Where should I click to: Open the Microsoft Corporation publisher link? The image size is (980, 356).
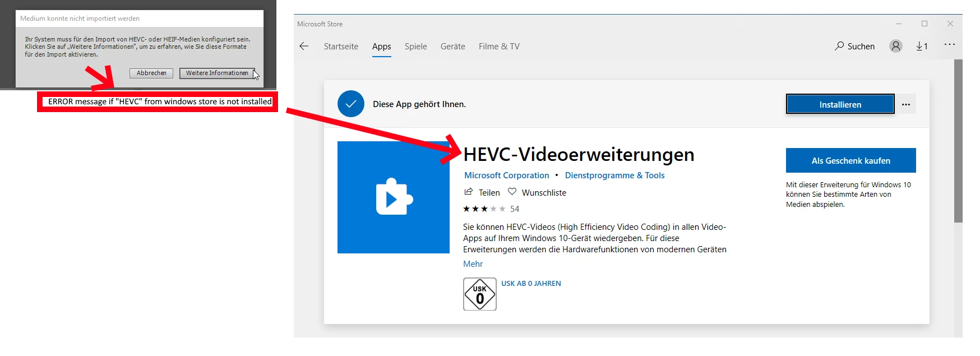tap(507, 175)
